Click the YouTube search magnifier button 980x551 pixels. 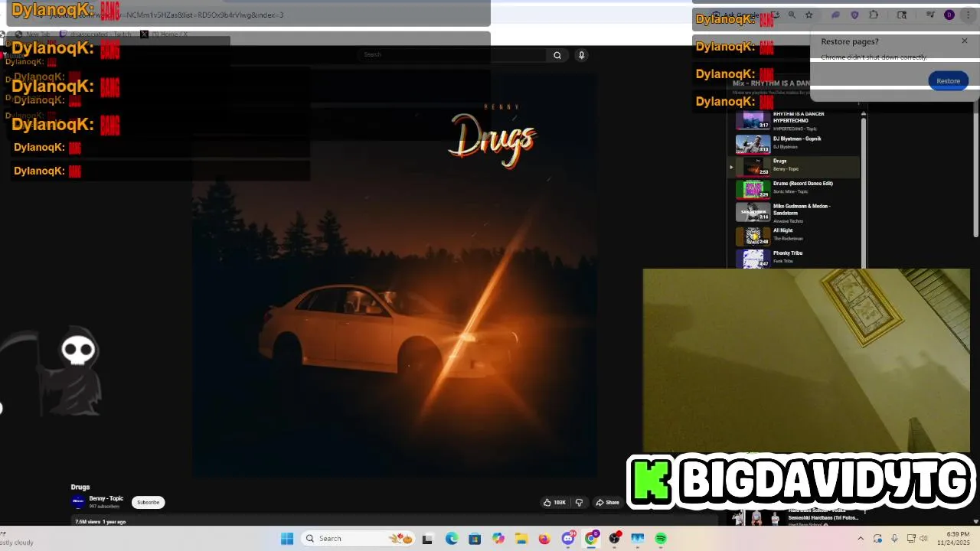click(x=557, y=55)
